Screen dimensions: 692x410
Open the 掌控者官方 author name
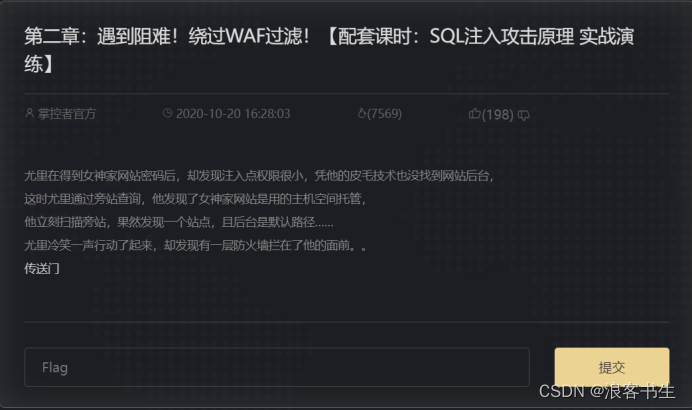pos(67,114)
